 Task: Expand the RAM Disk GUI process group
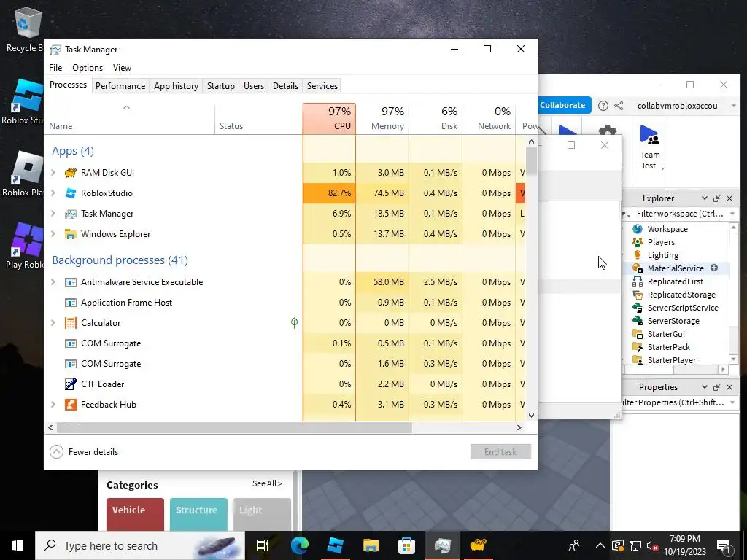point(53,172)
